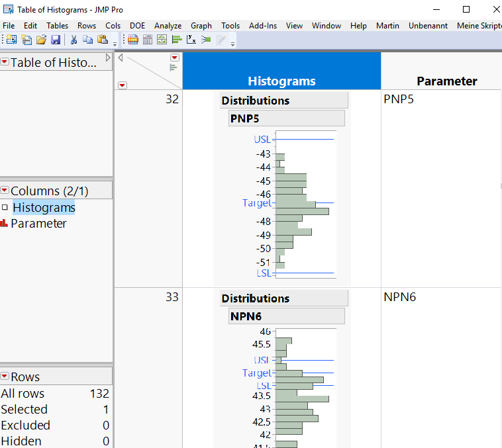
Task: Select the Parameter column in Columns list
Action: [x=38, y=224]
